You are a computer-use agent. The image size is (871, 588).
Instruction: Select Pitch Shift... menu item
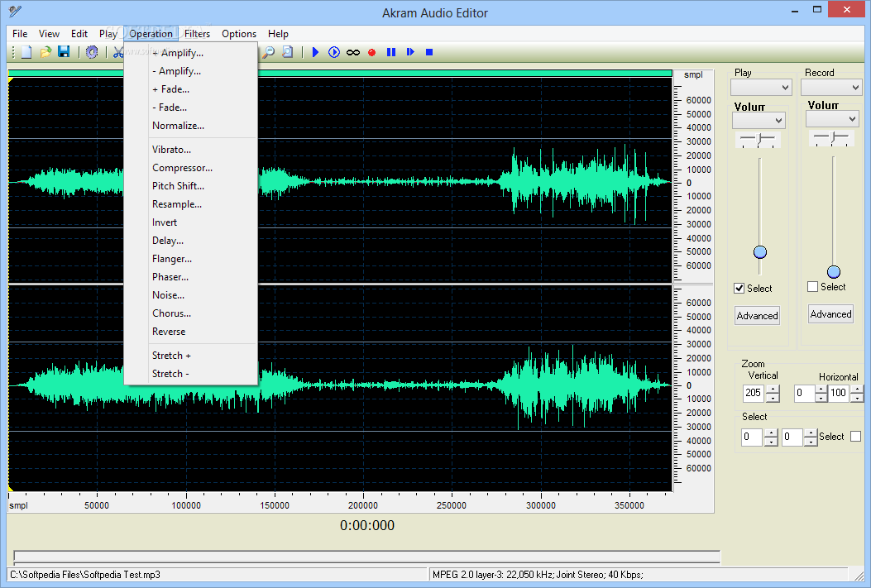pyautogui.click(x=190, y=186)
